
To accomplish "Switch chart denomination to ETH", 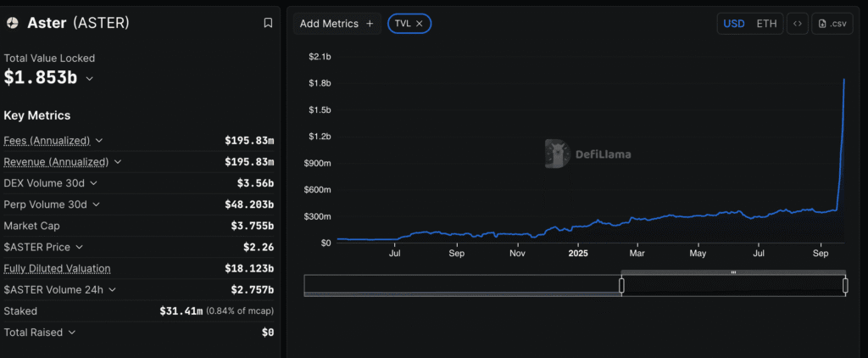I will tap(766, 24).
